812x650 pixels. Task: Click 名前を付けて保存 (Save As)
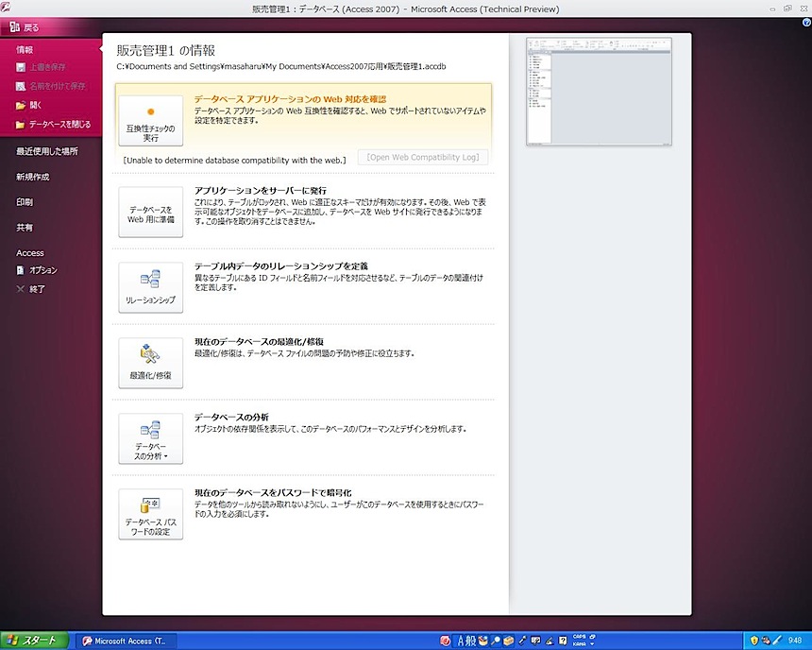(x=57, y=86)
